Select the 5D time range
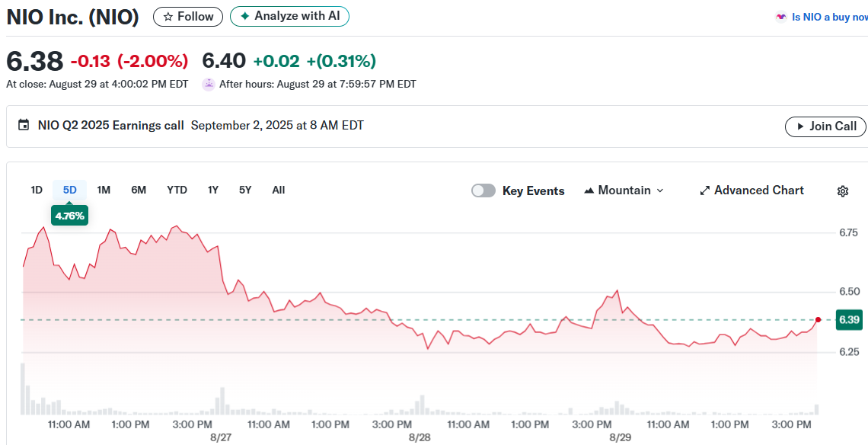Screen dimensions: 868x445 coord(70,190)
